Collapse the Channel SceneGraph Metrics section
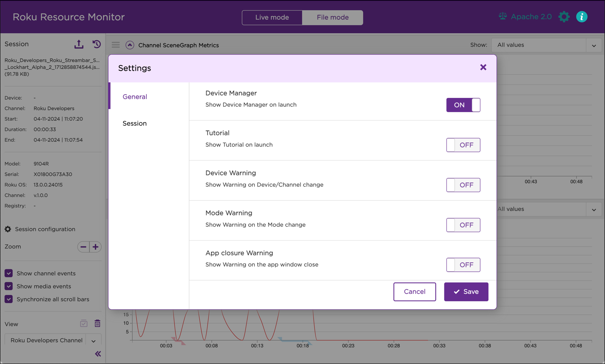Screen dimensions: 605x364 point(130,45)
